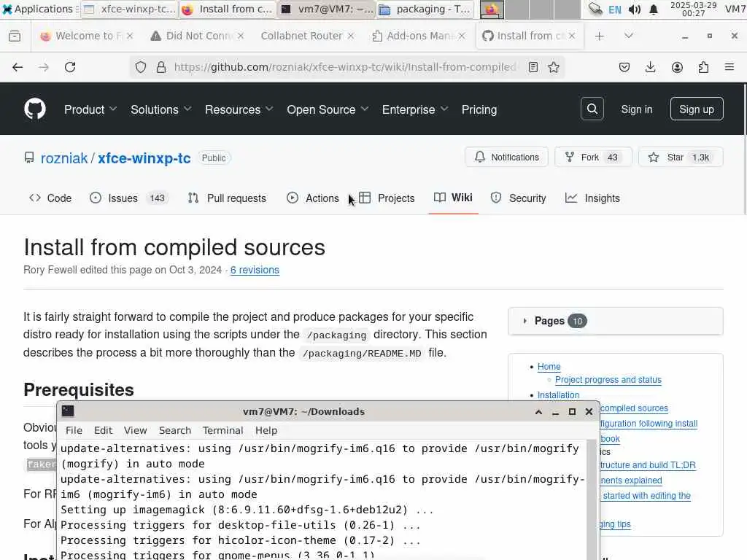This screenshot has width=747, height=560.
Task: Expand the Open Source dropdown
Action: [x=328, y=109]
